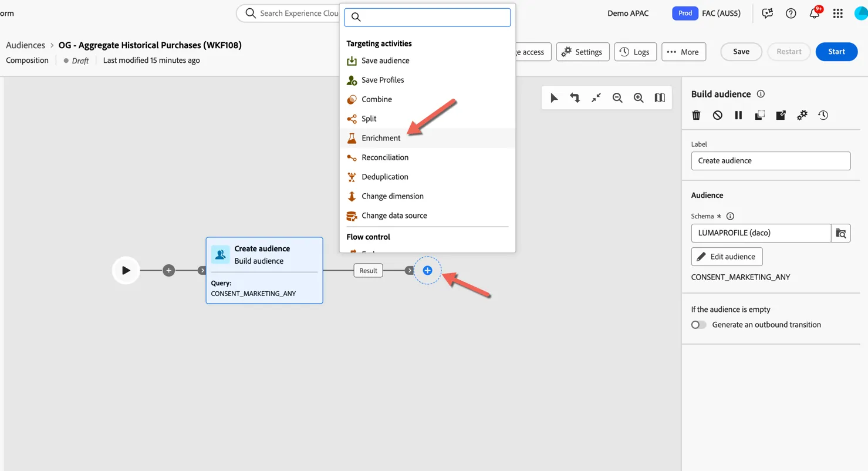Click the Save button
Screen dimensions: 868x471
(741, 52)
